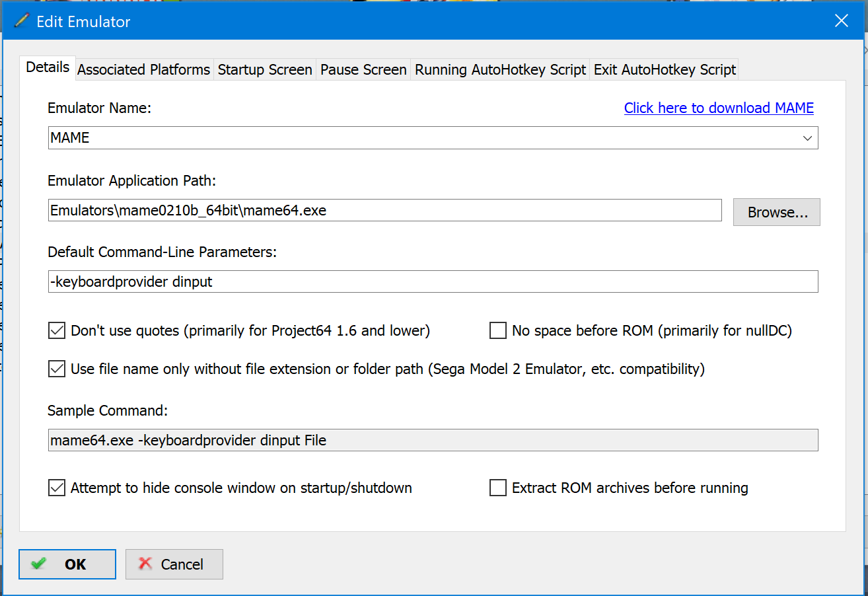Click the Emulator Application Path field

[x=385, y=211]
